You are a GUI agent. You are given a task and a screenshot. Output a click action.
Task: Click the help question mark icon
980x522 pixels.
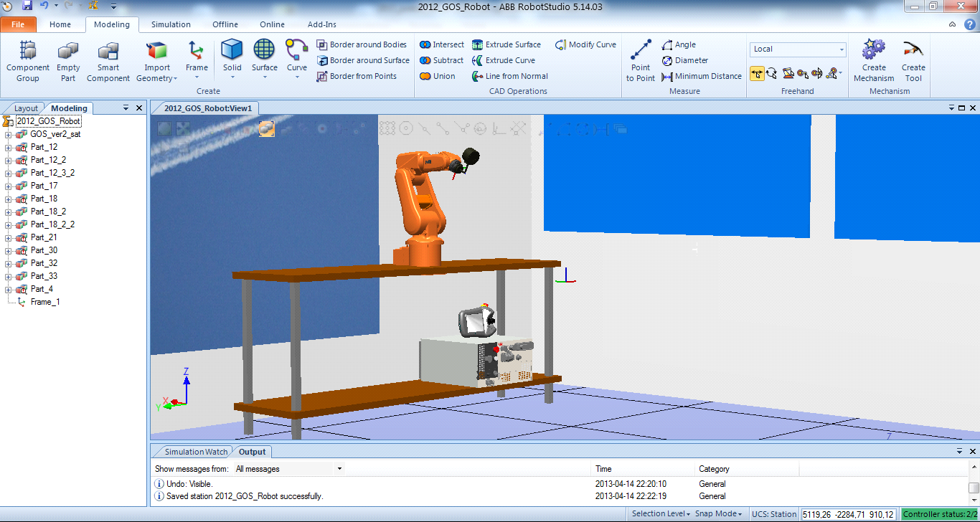point(969,24)
